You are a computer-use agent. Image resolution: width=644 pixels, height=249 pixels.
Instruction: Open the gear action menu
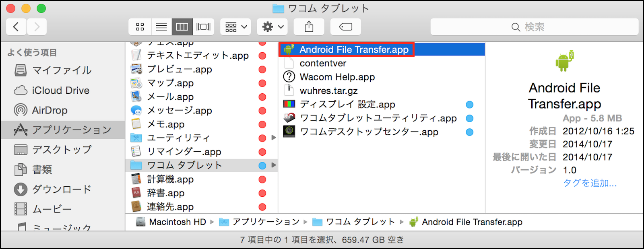coord(272,27)
